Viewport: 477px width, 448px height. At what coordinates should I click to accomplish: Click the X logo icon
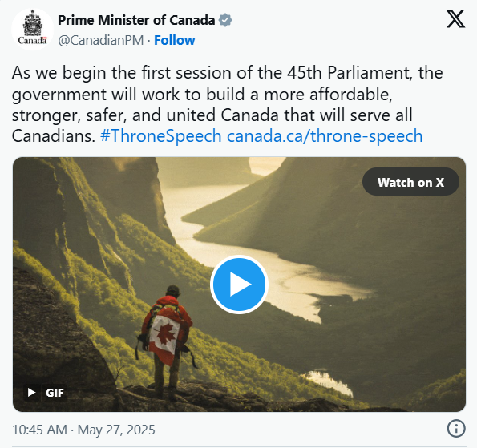pyautogui.click(x=455, y=19)
